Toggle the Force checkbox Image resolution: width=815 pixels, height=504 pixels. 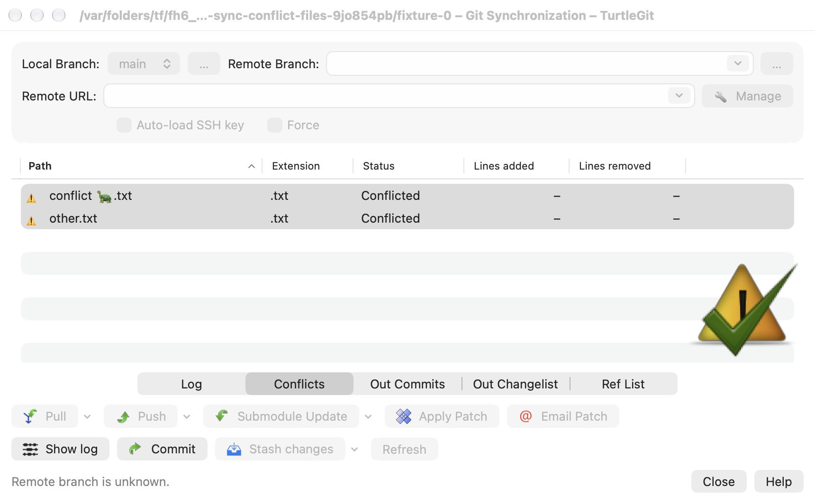(x=275, y=125)
